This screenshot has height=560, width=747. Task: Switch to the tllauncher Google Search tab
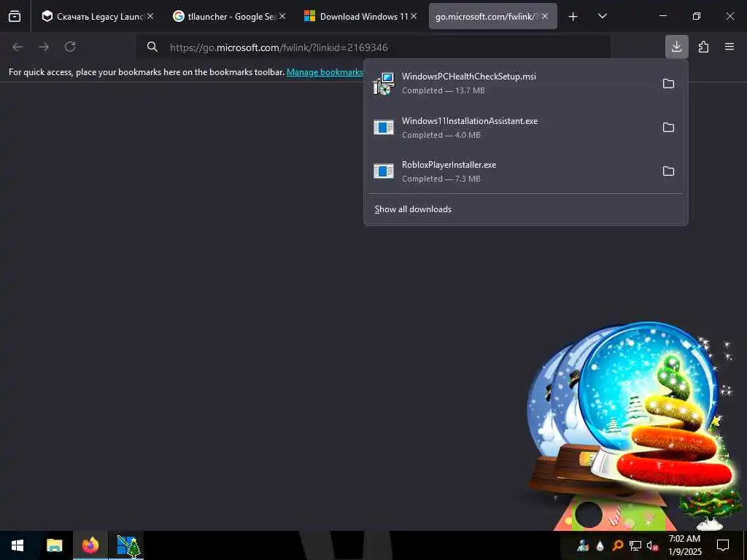229,17
